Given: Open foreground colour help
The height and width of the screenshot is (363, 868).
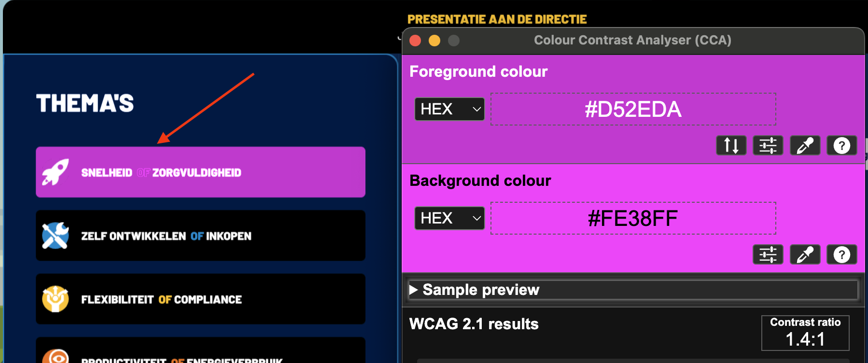Looking at the screenshot, I should tap(841, 145).
